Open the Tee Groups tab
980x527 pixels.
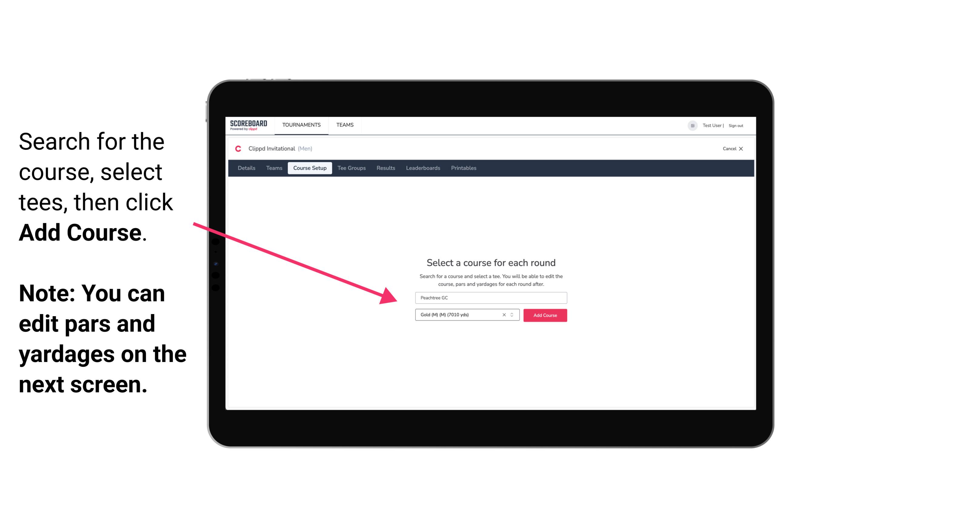click(x=351, y=168)
